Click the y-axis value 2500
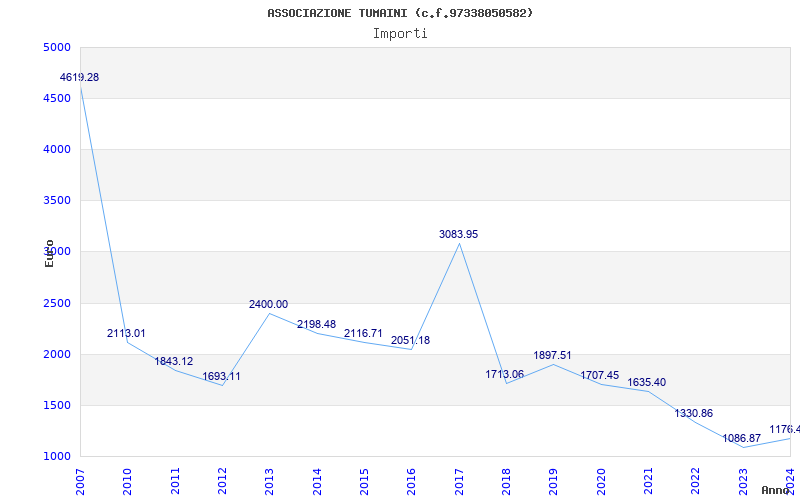The width and height of the screenshot is (800, 500). coord(57,304)
